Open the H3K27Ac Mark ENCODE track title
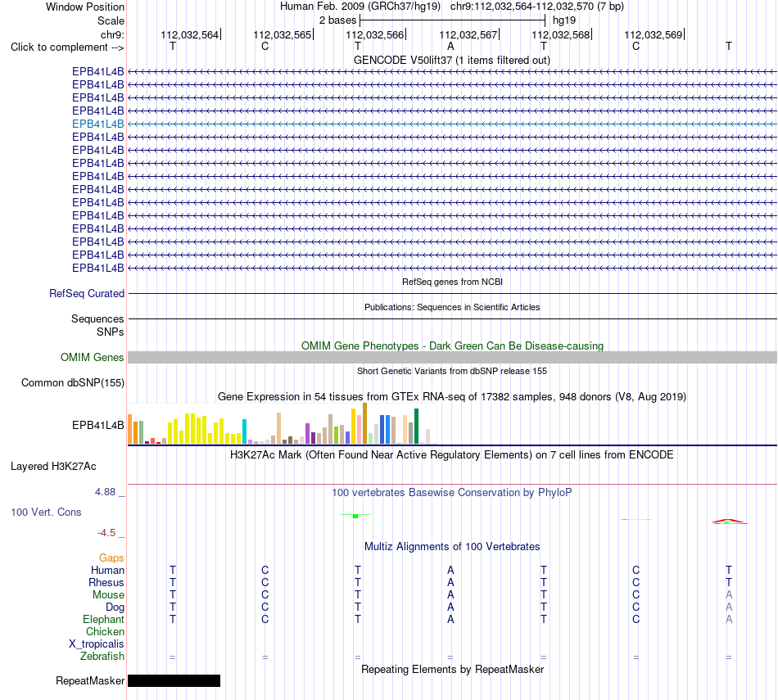Image resolution: width=778 pixels, height=700 pixels. (451, 455)
